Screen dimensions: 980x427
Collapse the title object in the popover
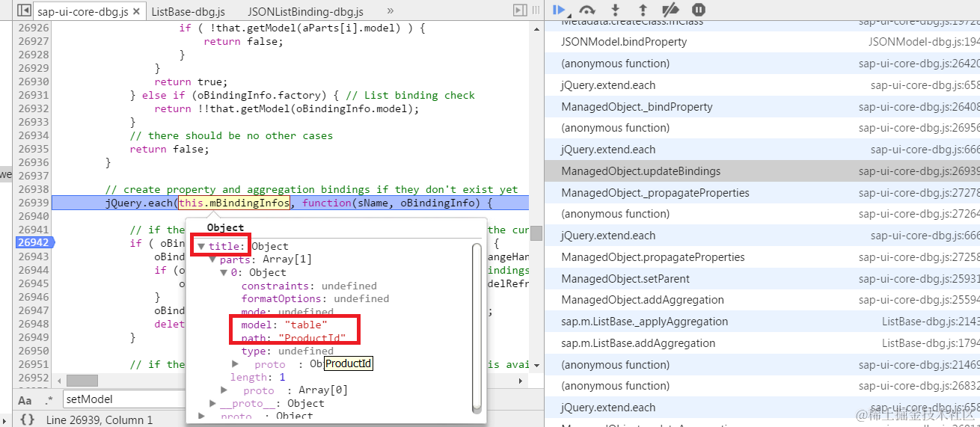click(202, 246)
